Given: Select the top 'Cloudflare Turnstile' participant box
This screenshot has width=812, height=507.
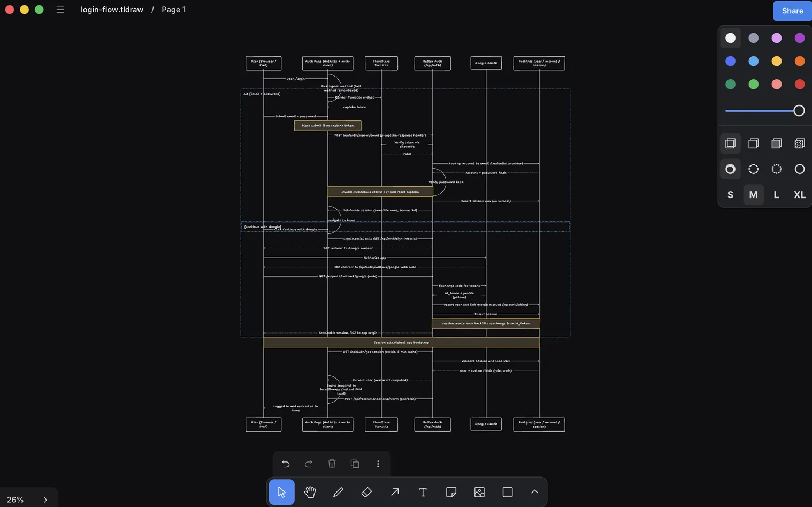Looking at the screenshot, I should click(x=381, y=63).
